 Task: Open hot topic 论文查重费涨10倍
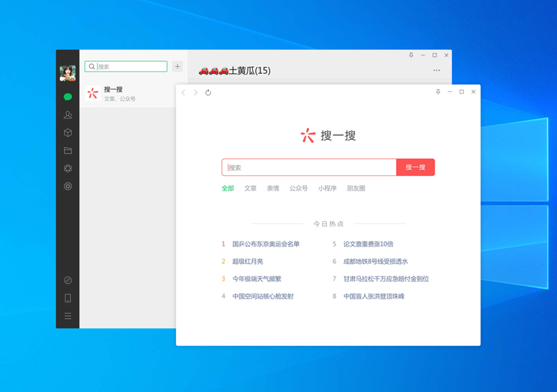(x=368, y=244)
